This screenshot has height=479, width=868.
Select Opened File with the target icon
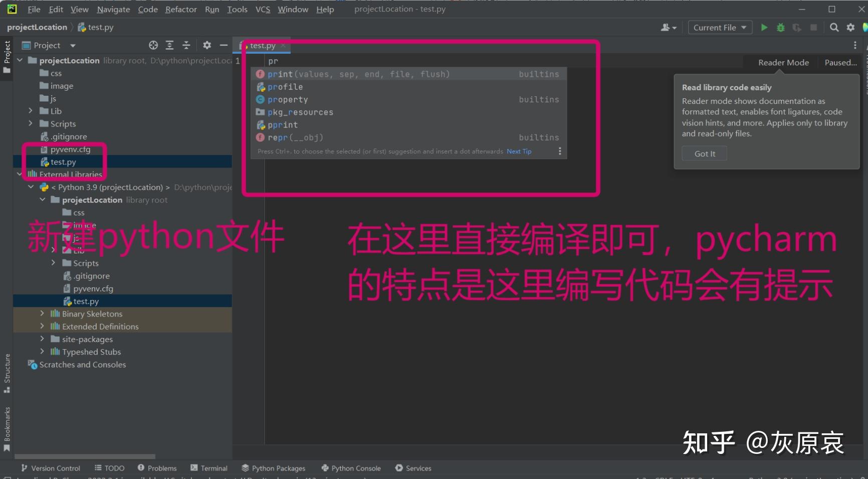153,45
